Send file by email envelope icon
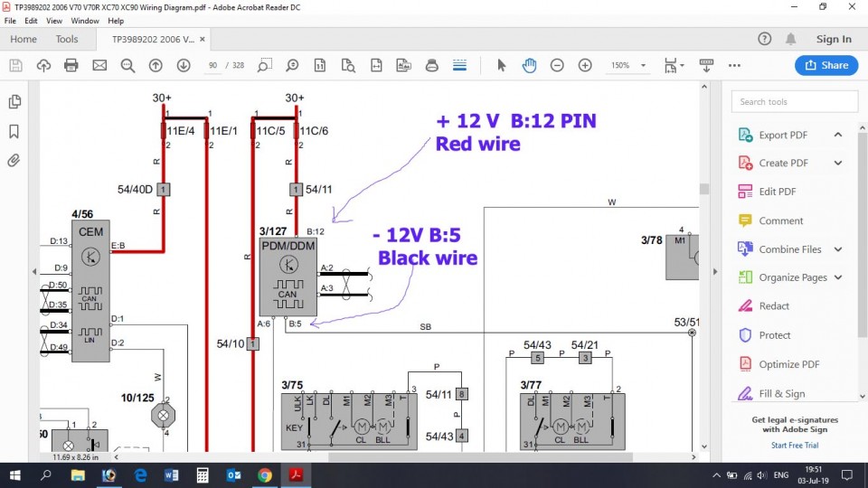This screenshot has width=868, height=488. coord(99,65)
